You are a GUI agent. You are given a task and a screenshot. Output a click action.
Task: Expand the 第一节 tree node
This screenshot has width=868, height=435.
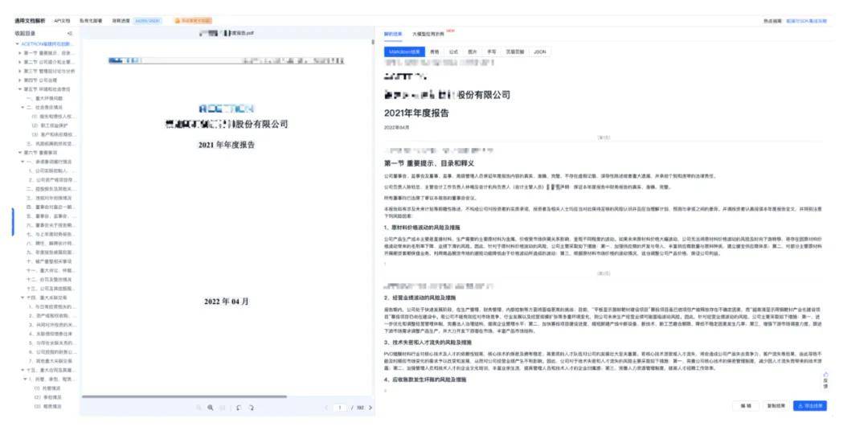pyautogui.click(x=19, y=52)
